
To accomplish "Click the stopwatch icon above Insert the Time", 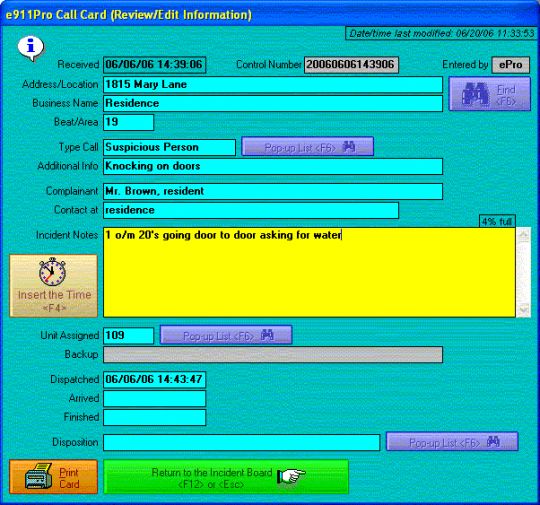I will 52,271.
